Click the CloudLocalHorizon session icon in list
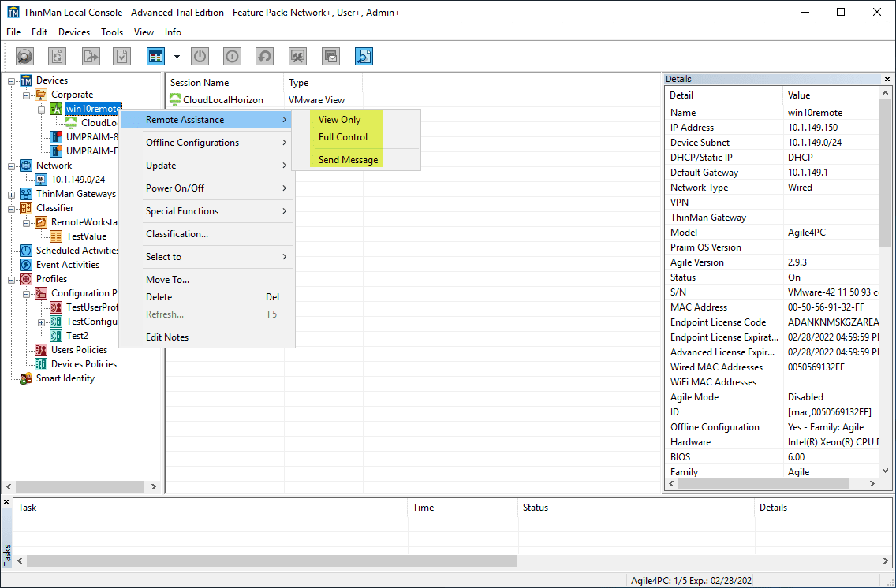The width and height of the screenshot is (896, 588). [x=175, y=100]
